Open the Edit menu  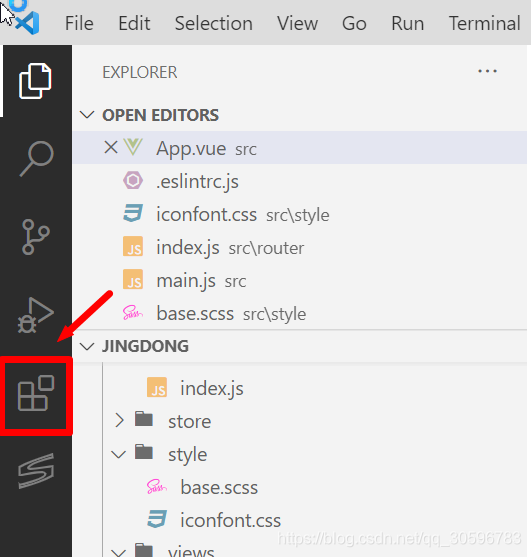pyautogui.click(x=134, y=23)
